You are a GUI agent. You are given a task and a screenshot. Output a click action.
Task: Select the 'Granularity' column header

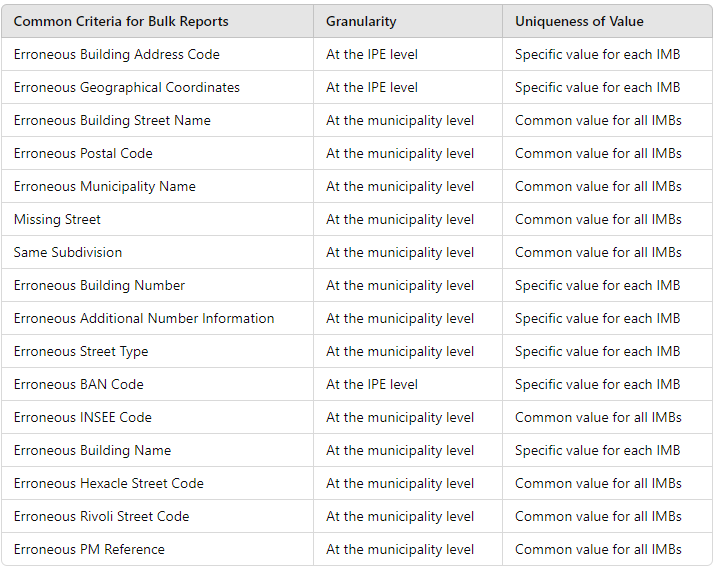(361, 21)
